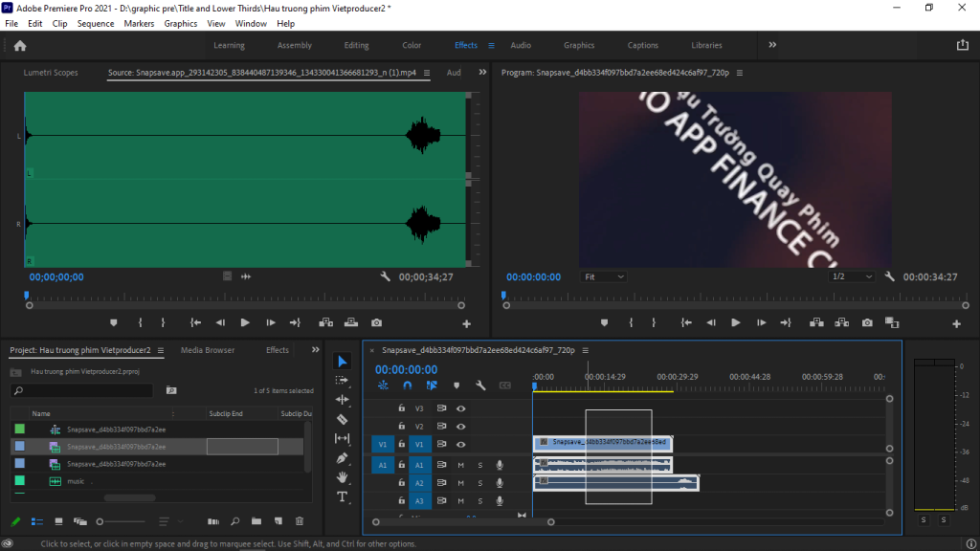980x551 pixels.
Task: Expand the workspace overflow chevron
Action: pyautogui.click(x=772, y=45)
